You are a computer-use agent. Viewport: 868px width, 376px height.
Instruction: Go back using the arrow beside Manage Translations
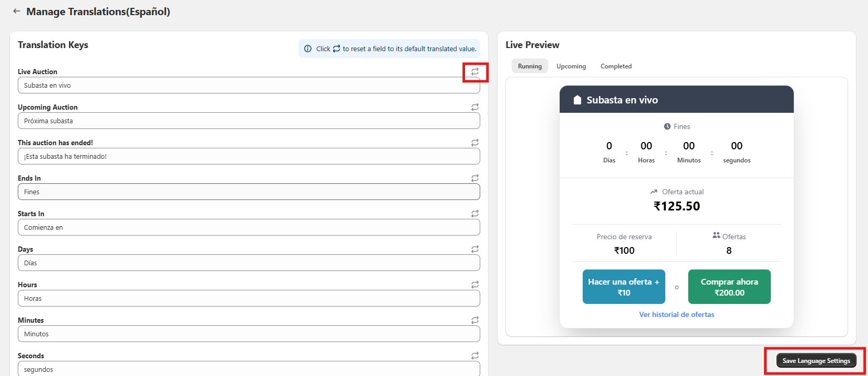[x=17, y=11]
